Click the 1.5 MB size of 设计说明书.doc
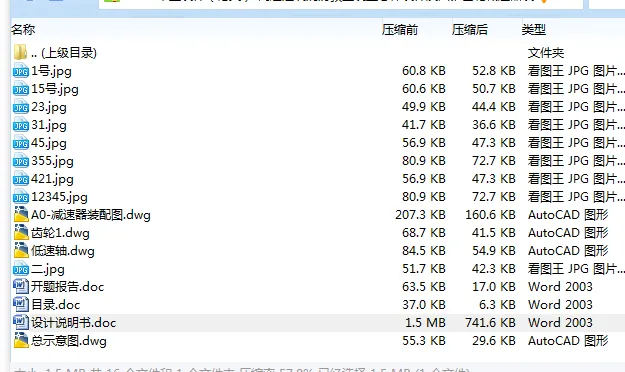625x372 pixels. point(425,322)
